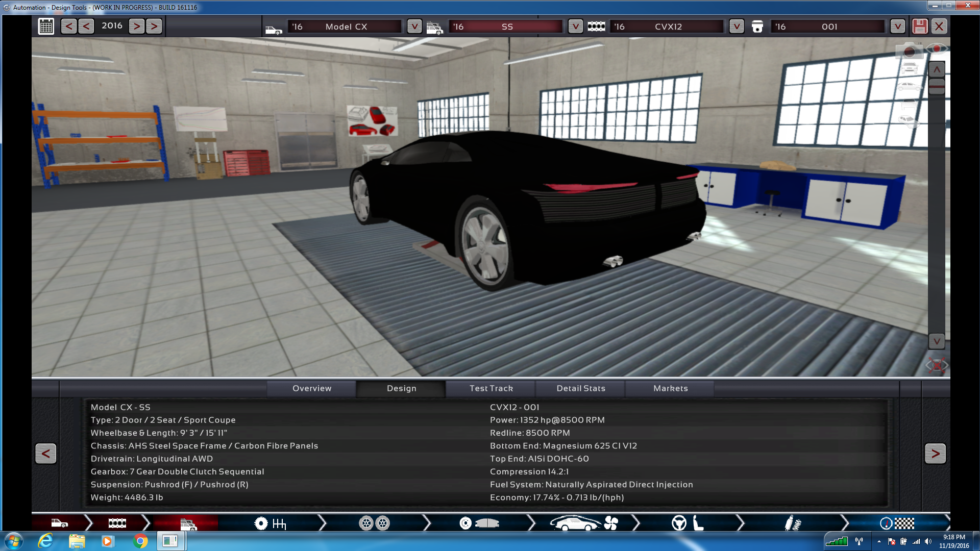Open the wheels and tyres step
The width and height of the screenshot is (980, 551).
374,523
